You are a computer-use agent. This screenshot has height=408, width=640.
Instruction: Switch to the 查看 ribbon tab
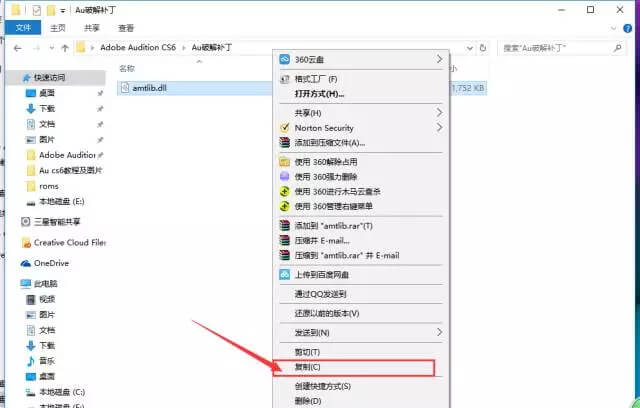(x=126, y=28)
